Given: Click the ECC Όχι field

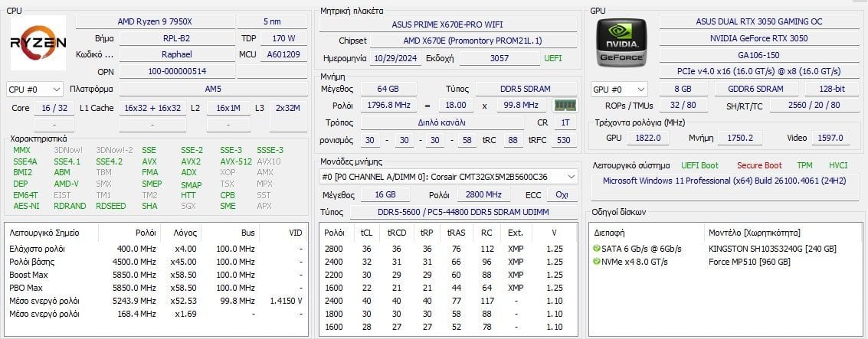Looking at the screenshot, I should pyautogui.click(x=562, y=194).
